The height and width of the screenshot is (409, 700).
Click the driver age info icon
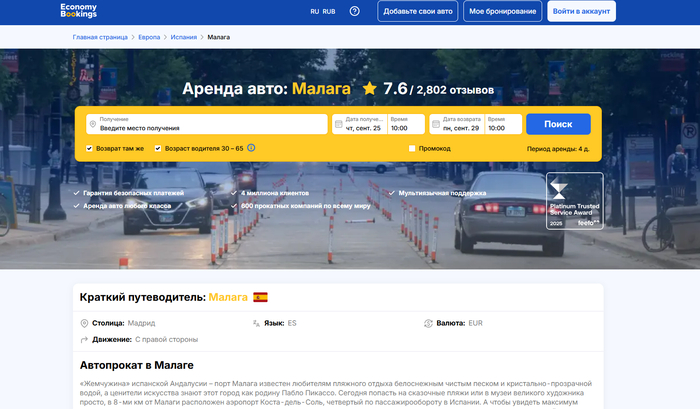point(251,148)
